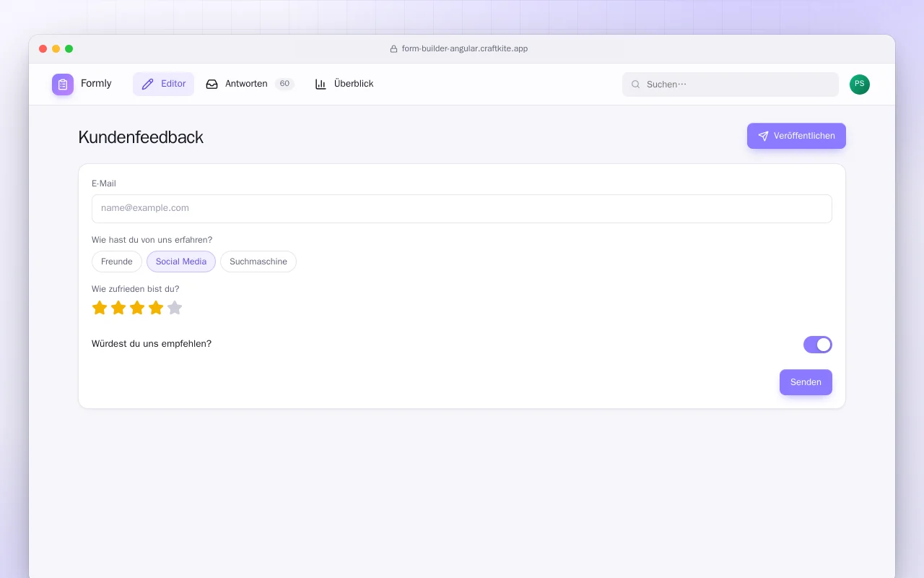Screen dimensions: 924x578
Task: Click the form-builder-angular.craftkite.app URL
Action: pyautogui.click(x=465, y=49)
